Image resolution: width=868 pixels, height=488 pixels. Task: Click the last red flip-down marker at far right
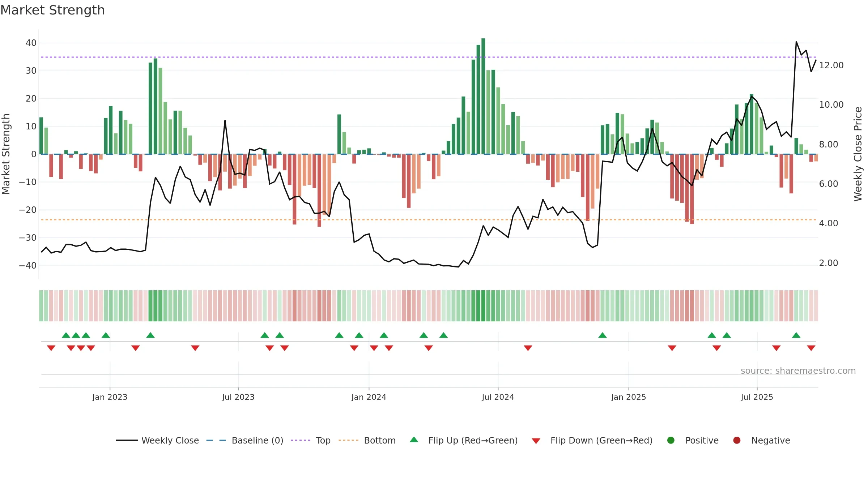coord(811,348)
